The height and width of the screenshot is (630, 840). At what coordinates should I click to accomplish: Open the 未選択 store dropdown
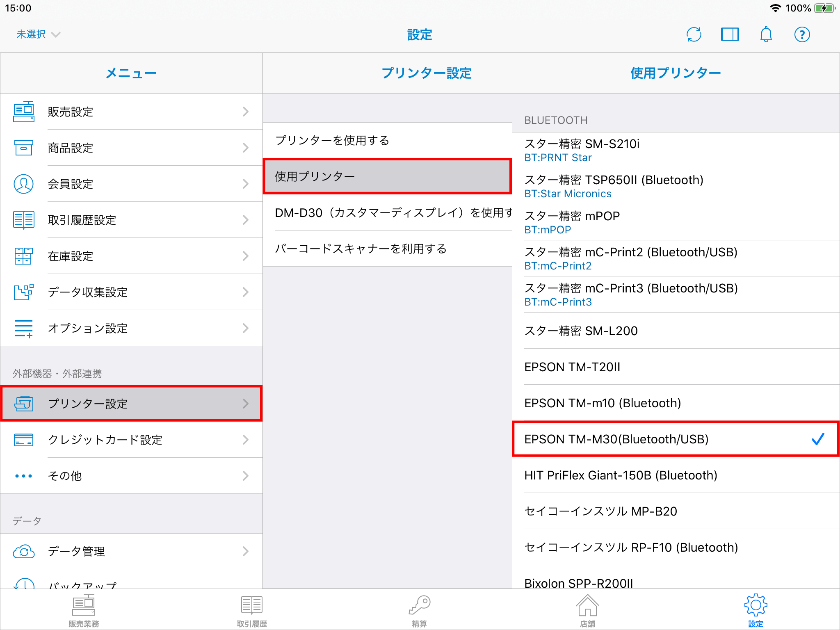pyautogui.click(x=38, y=34)
